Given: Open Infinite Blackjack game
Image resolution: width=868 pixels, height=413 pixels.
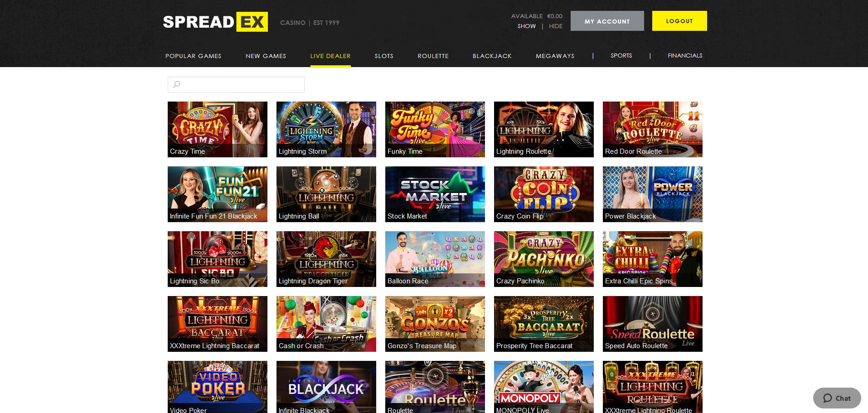Looking at the screenshot, I should 326,387.
